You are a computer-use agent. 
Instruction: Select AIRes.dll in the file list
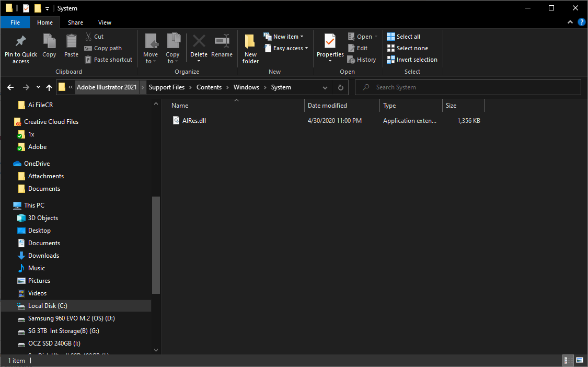[x=193, y=120]
